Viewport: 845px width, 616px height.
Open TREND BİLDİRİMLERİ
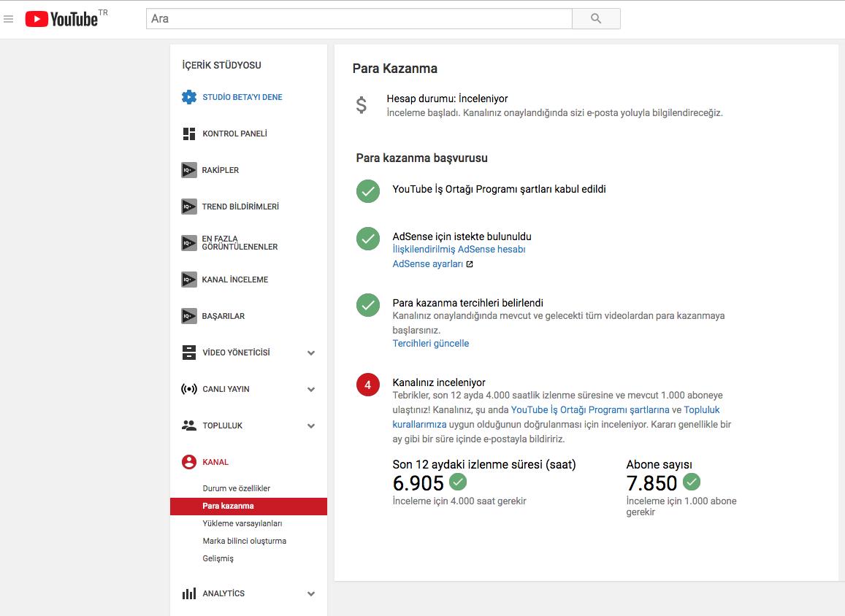click(240, 207)
